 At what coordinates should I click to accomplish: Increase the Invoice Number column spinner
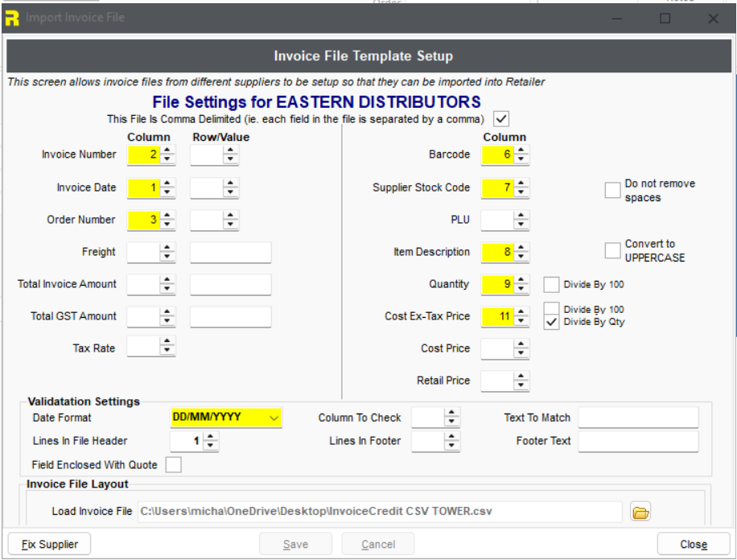pos(167,150)
